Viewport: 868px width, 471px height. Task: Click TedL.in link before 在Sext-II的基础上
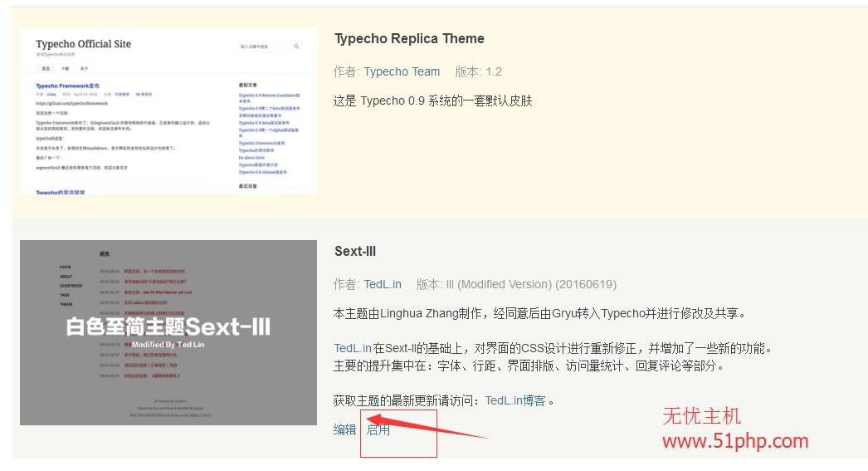[x=352, y=348]
